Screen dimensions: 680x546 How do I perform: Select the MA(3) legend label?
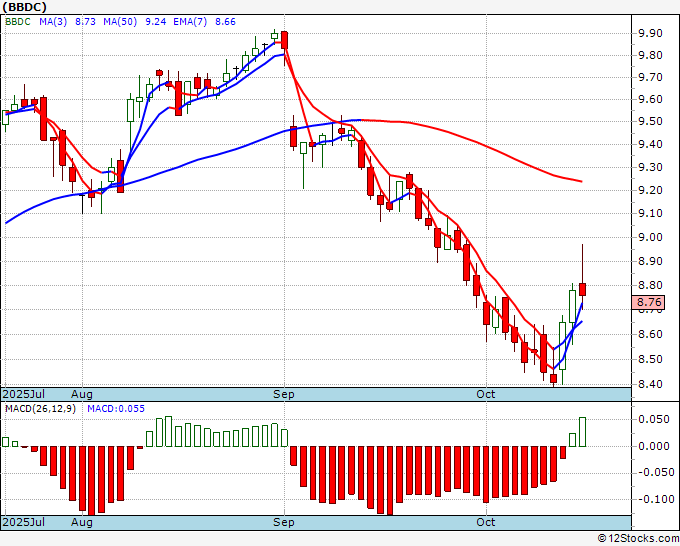coord(53,22)
